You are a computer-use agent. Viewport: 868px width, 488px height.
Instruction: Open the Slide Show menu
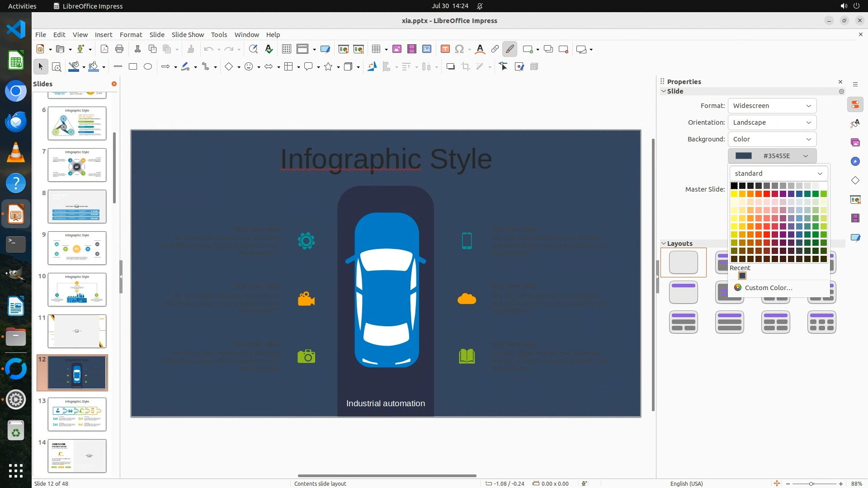[188, 35]
